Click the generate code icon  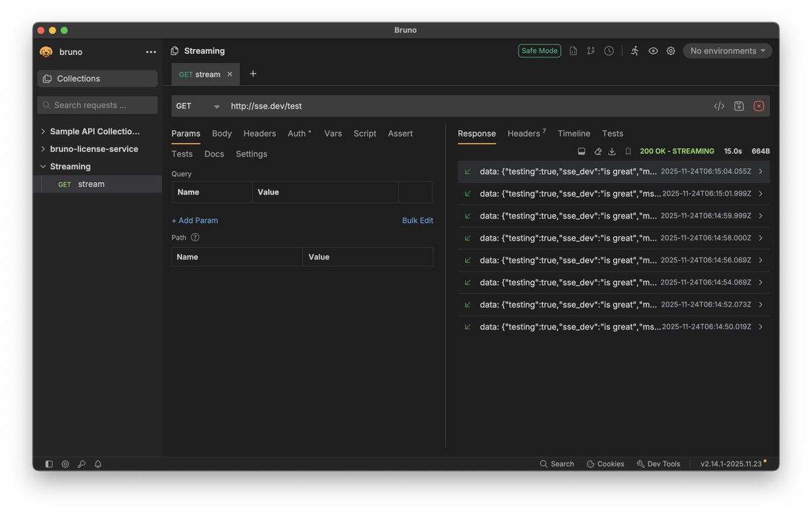[719, 106]
